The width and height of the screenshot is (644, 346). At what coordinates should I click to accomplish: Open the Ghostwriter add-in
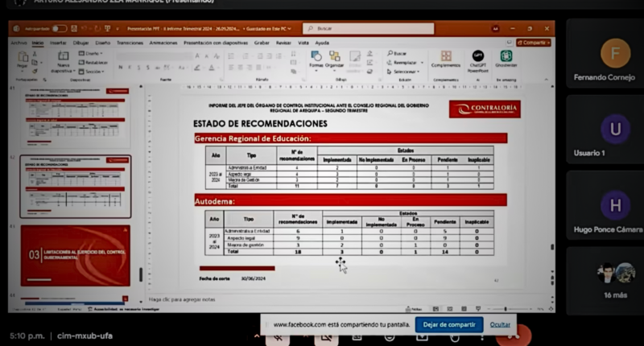506,59
